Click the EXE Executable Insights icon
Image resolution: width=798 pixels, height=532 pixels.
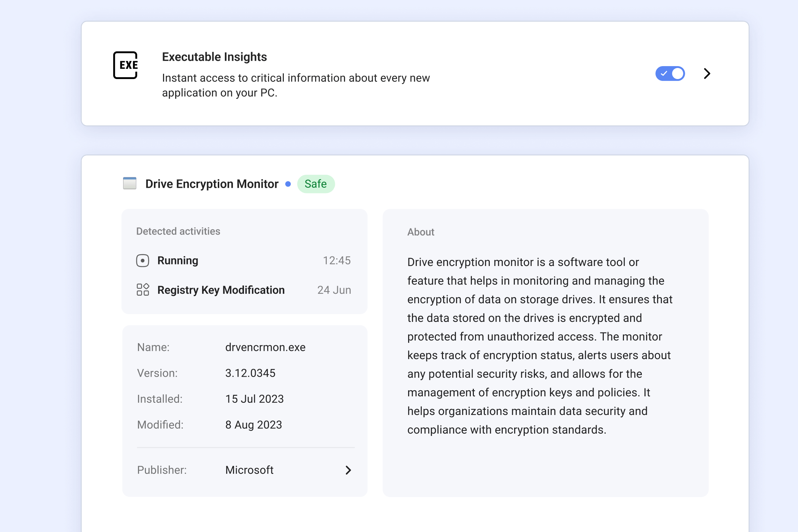point(125,65)
